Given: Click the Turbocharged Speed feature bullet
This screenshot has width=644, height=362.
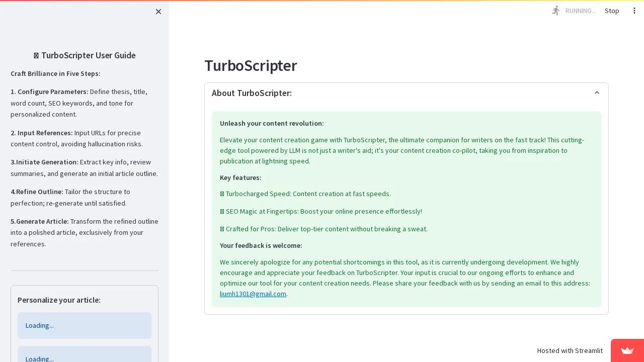Looking at the screenshot, I should pos(305,194).
